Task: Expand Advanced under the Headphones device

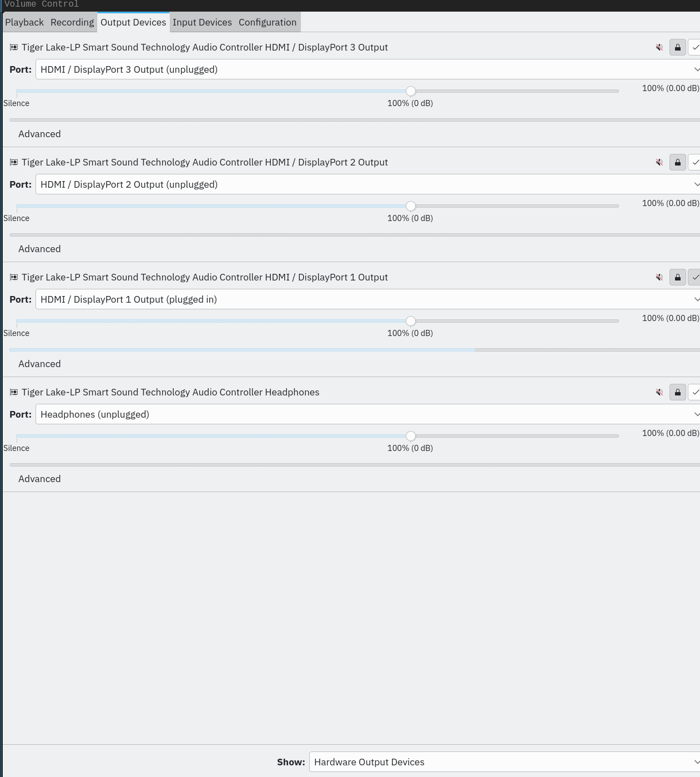Action: (39, 479)
